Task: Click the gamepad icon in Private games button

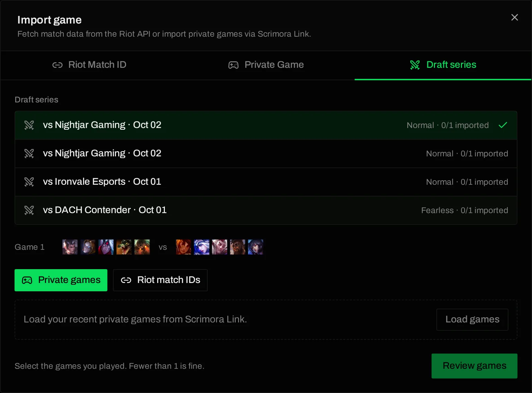Action: click(27, 280)
